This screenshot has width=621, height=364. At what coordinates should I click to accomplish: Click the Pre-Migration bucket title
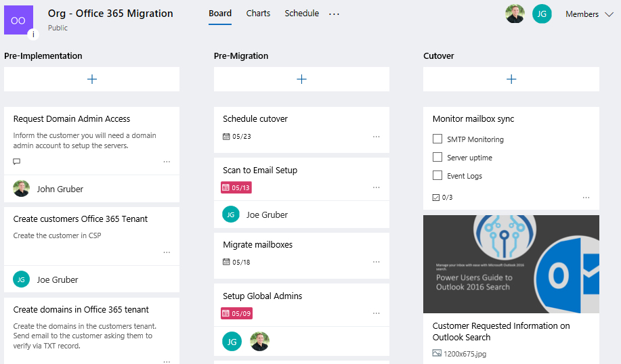coord(241,55)
